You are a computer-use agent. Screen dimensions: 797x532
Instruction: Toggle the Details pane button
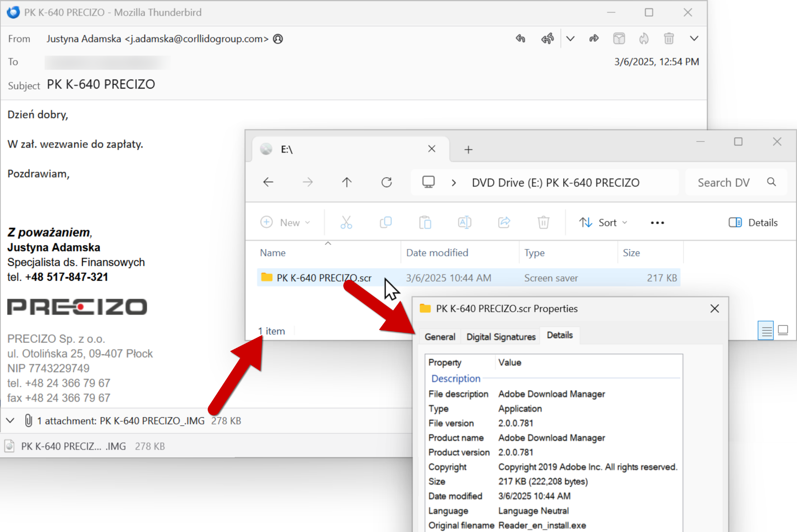(x=753, y=222)
